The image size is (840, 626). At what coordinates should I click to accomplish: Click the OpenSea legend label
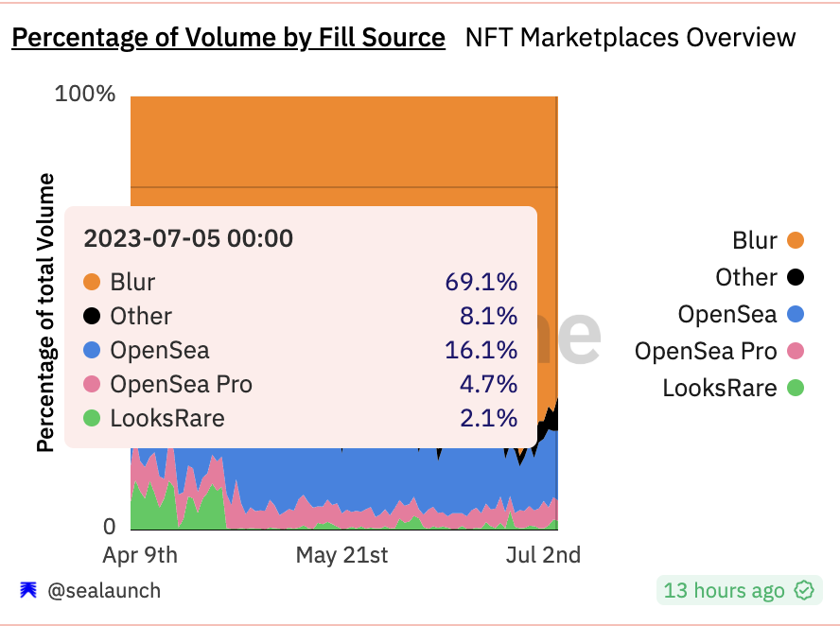tap(727, 314)
